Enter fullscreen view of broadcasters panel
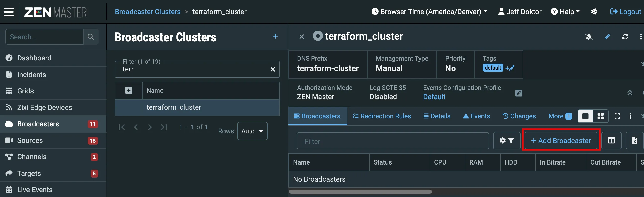644x197 pixels. point(617,116)
